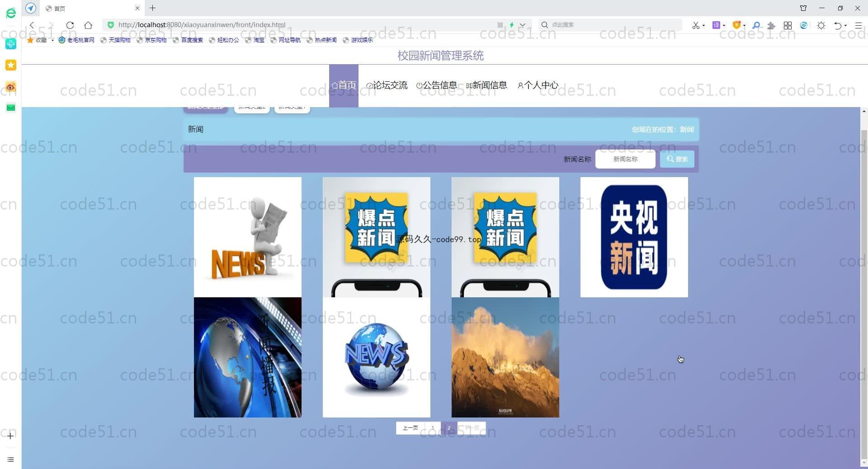868x469 pixels.
Task: Expand the 收藏 favorites dropdown arrow
Action: [x=52, y=40]
